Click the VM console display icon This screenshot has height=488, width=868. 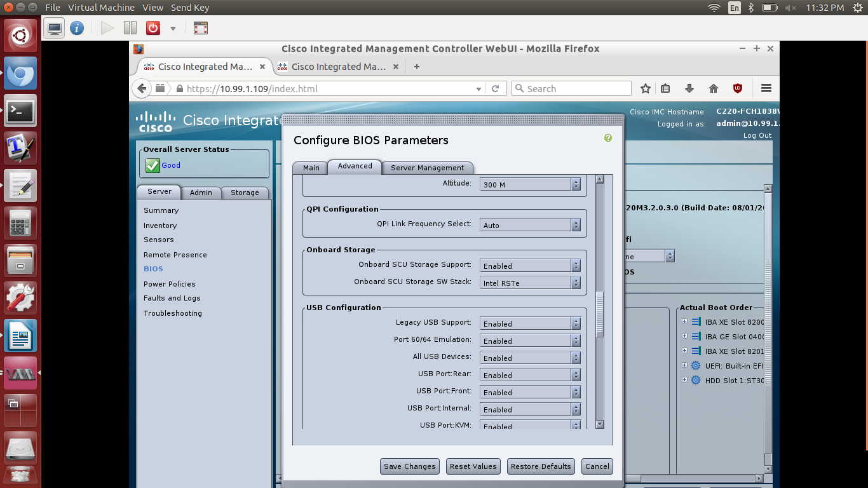tap(55, 28)
